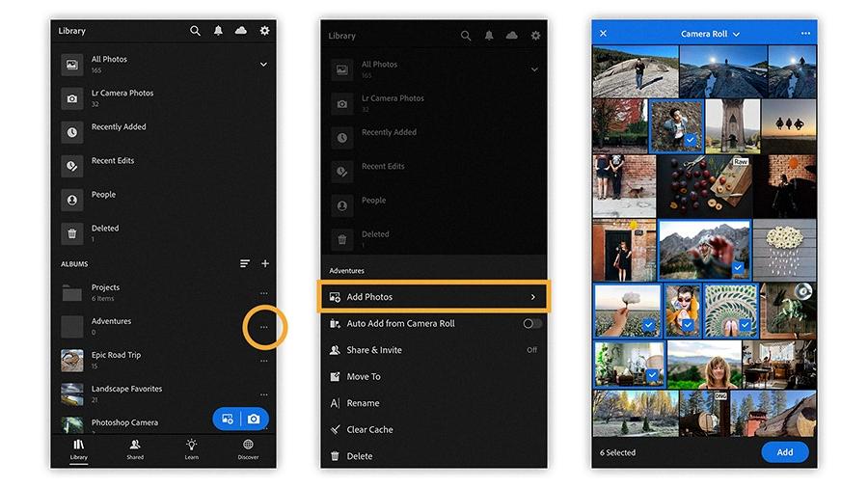Choose Move To in the Adventures menu
868x488 pixels.
[x=433, y=377]
